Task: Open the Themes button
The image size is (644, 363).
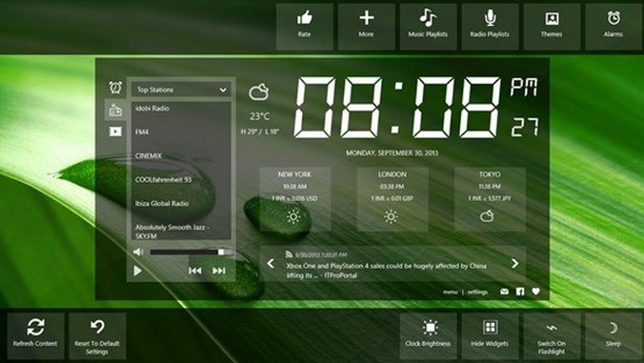Action: click(x=552, y=27)
